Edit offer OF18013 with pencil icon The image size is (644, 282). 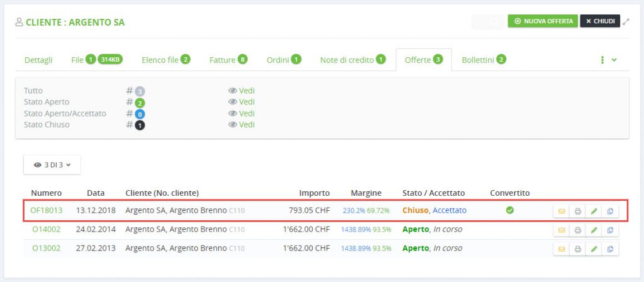tap(594, 211)
